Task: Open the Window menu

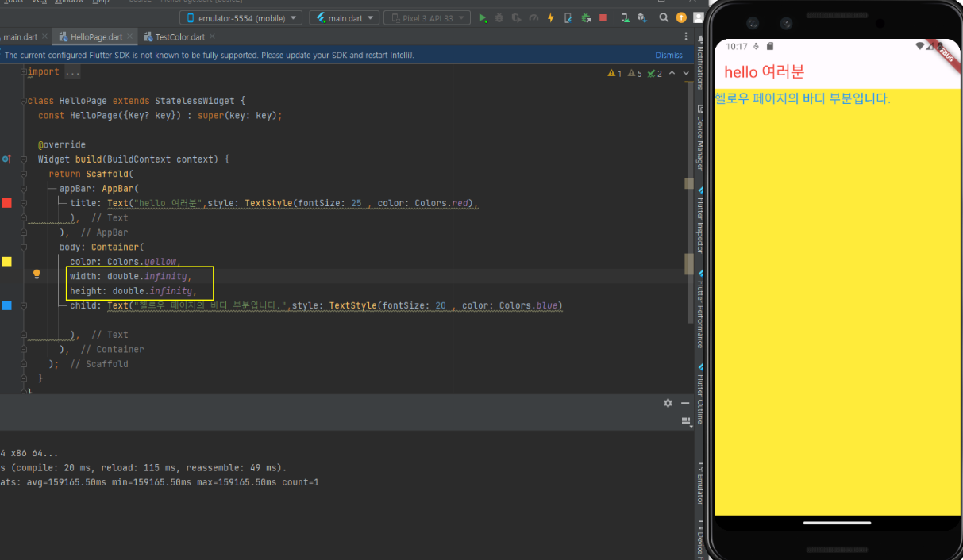Action: tap(69, 2)
